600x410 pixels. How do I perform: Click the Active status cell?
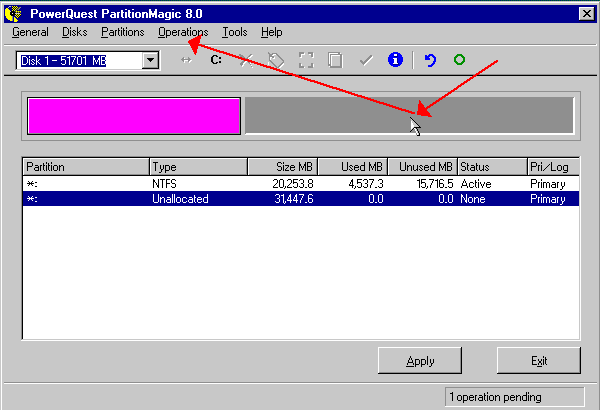point(476,184)
